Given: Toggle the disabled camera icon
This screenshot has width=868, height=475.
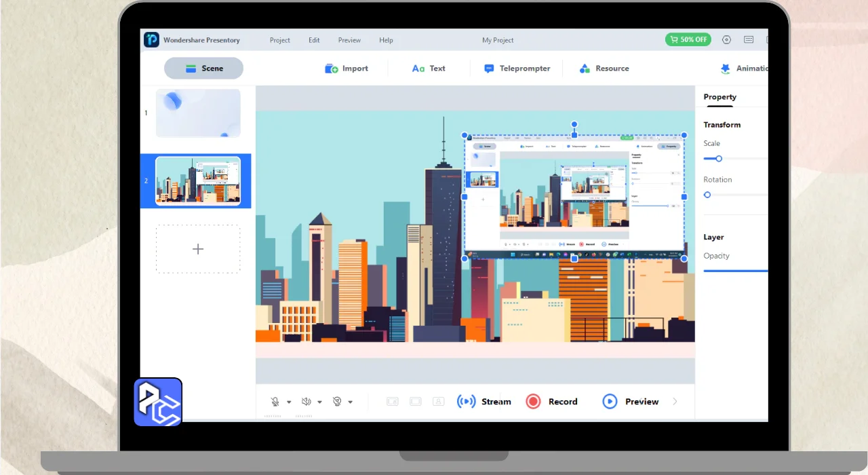Looking at the screenshot, I should (x=337, y=402).
